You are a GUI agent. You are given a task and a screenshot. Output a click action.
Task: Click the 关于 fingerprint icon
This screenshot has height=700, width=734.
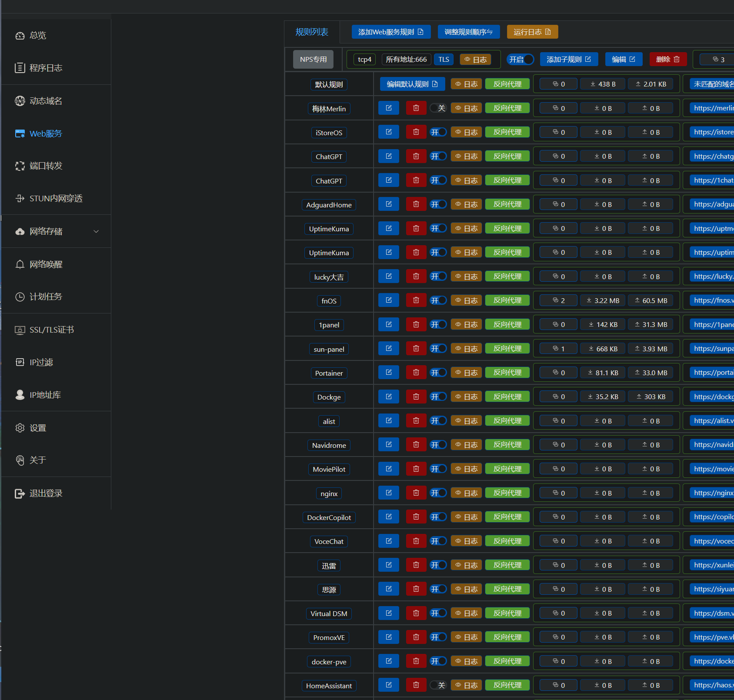coord(20,460)
